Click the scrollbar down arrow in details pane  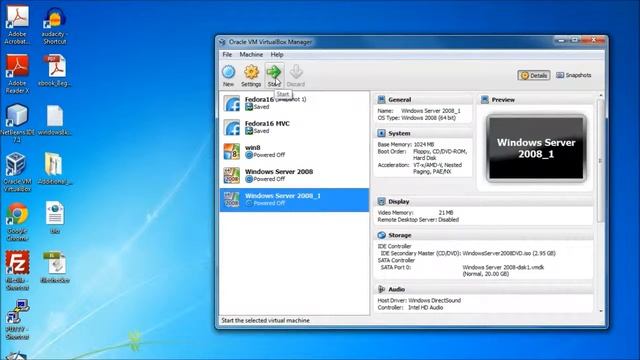click(x=601, y=311)
